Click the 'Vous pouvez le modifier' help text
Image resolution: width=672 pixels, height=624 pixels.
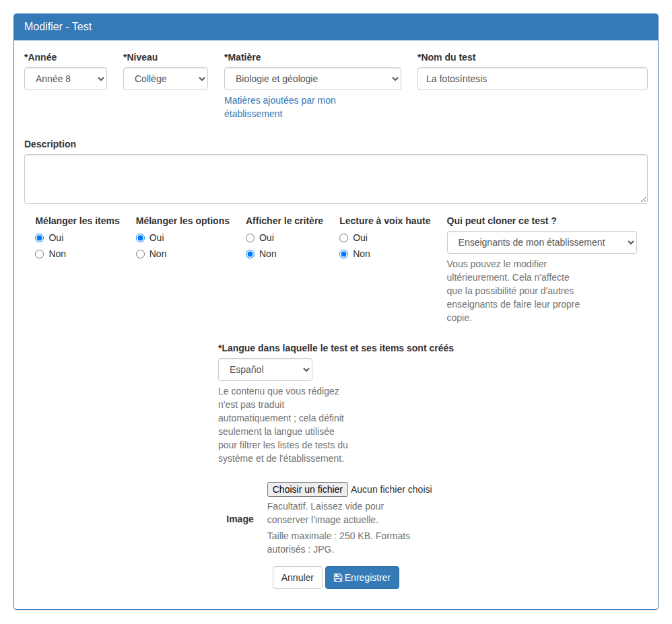(x=513, y=291)
